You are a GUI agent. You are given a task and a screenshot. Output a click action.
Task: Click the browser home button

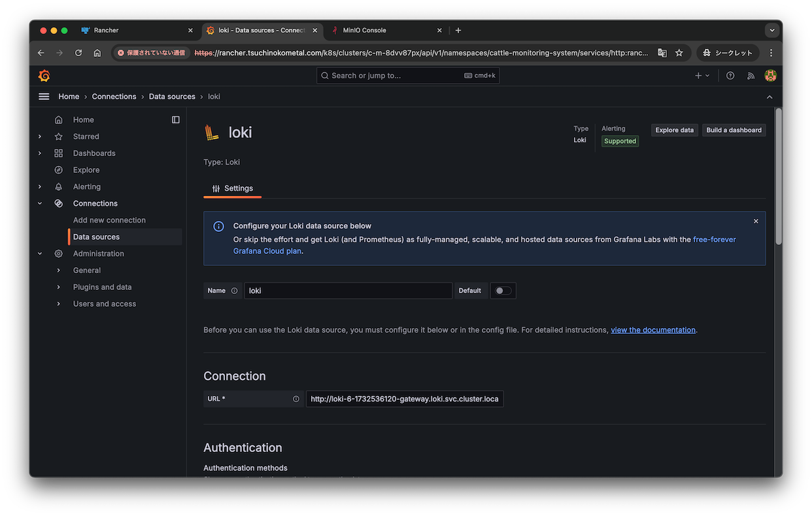pos(97,53)
